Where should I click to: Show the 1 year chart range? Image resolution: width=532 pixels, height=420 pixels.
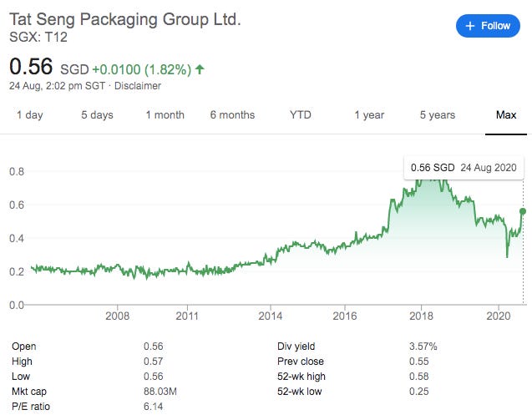[x=369, y=115]
